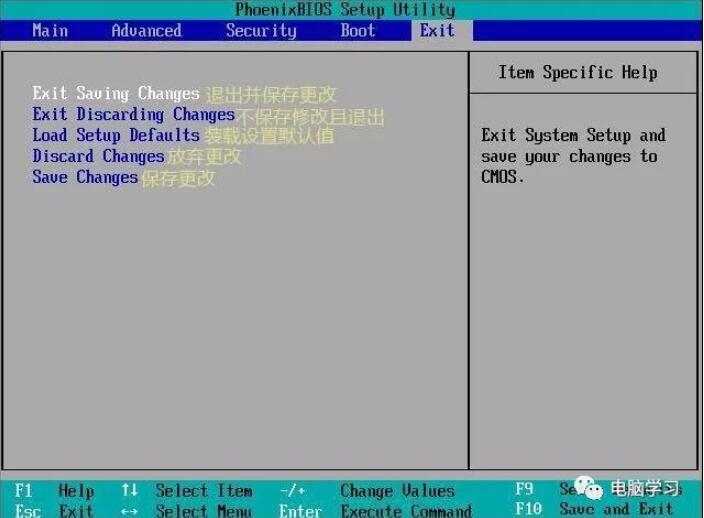Click the F9 key label
The width and height of the screenshot is (704, 518).
coord(524,488)
